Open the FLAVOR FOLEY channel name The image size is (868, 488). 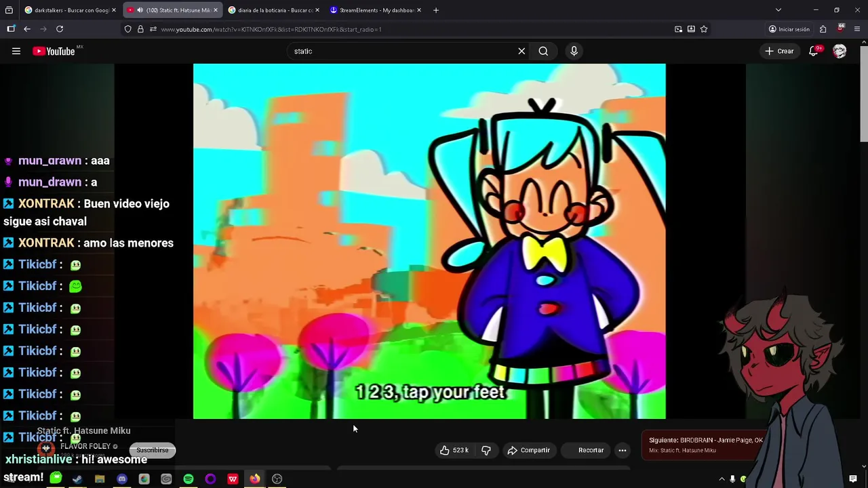(85, 446)
